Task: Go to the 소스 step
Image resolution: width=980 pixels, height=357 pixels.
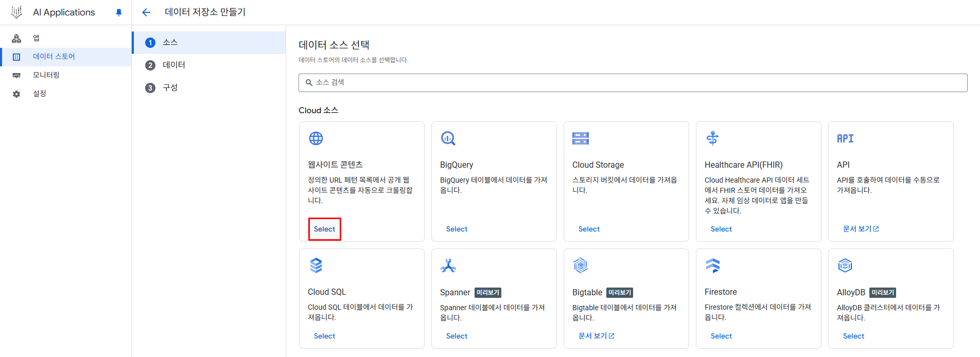Action: click(x=209, y=43)
